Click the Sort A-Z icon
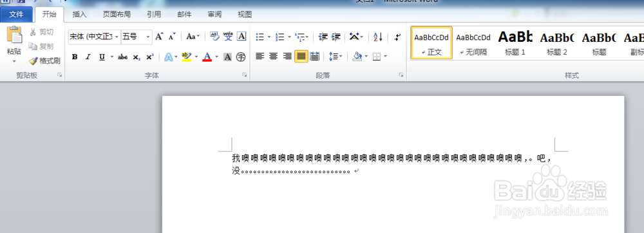The height and width of the screenshot is (233, 644). pyautogui.click(x=378, y=37)
